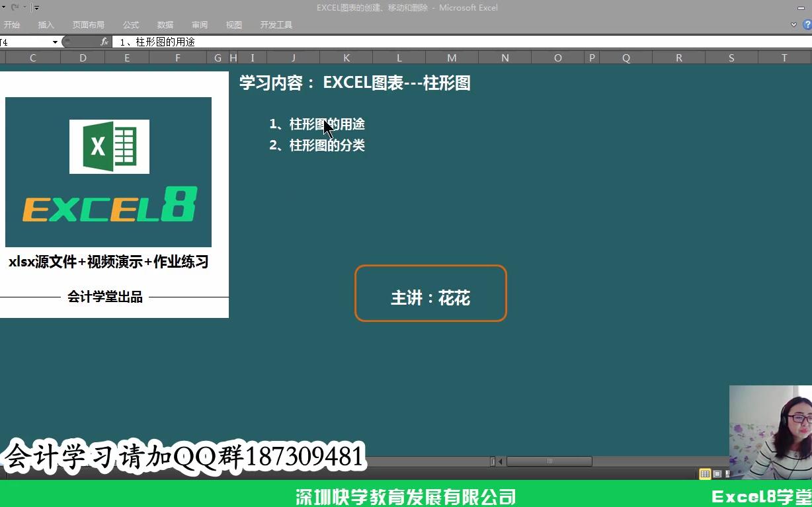The image size is (812, 507).
Task: Switch to Normal view in the status bar
Action: click(705, 473)
